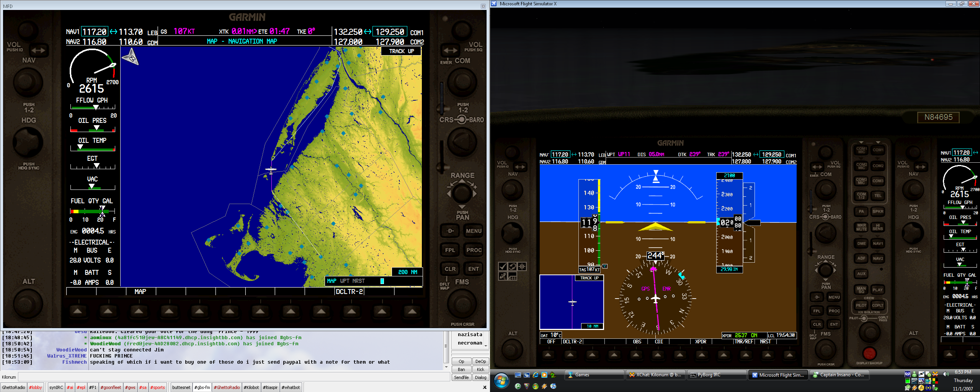Toggle COM2 on audio panel

(878, 166)
